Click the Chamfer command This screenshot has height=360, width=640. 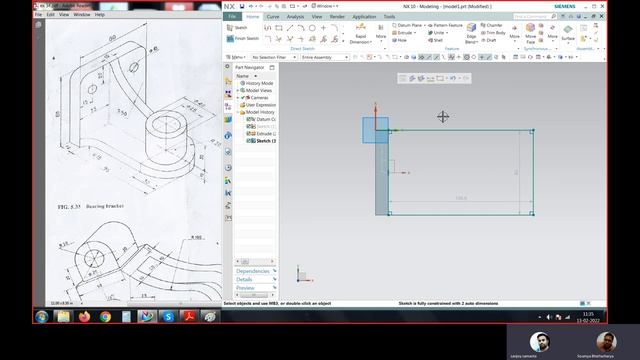click(x=491, y=25)
